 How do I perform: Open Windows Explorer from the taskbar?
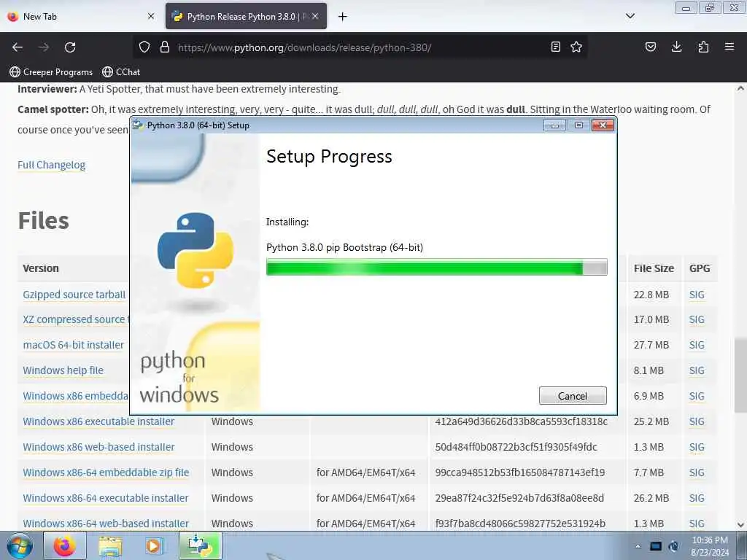pos(110,545)
